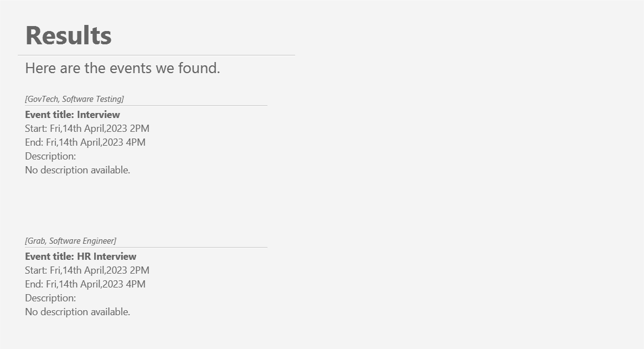
Task: Click 'No description available' in Grab event
Action: (x=78, y=312)
